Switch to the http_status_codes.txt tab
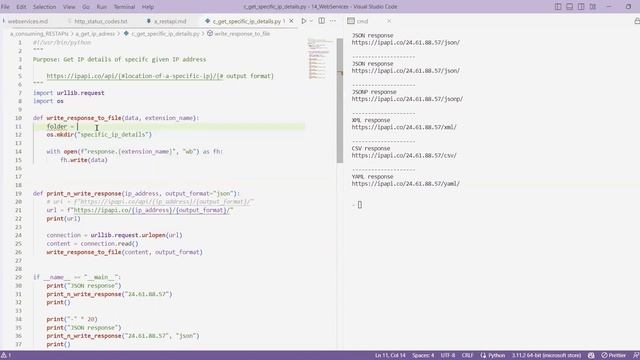This screenshot has width=640, height=360. 101,21
